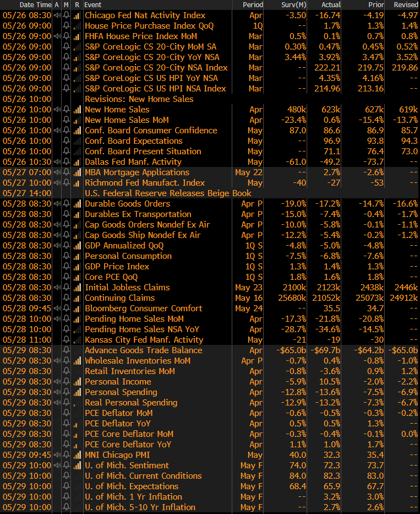Click the relevance bars for PCE Core Deflator YoY
The width and height of the screenshot is (420, 514).
coord(77,445)
